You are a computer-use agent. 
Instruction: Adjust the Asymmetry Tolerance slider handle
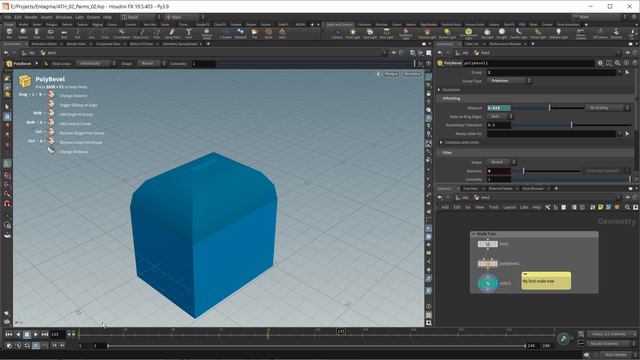pos(571,125)
